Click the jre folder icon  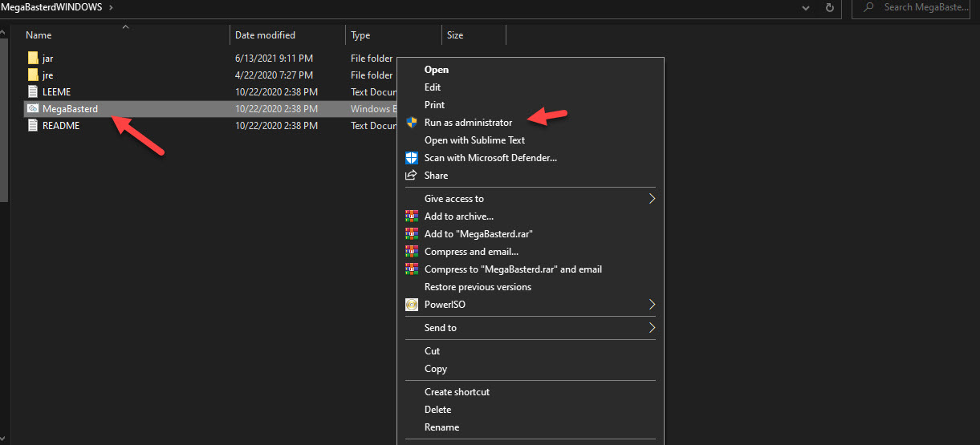pos(33,75)
